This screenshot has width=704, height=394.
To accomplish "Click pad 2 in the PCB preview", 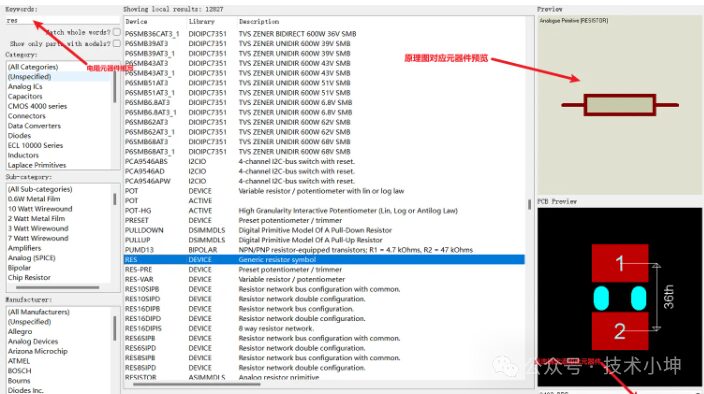I will 620,331.
